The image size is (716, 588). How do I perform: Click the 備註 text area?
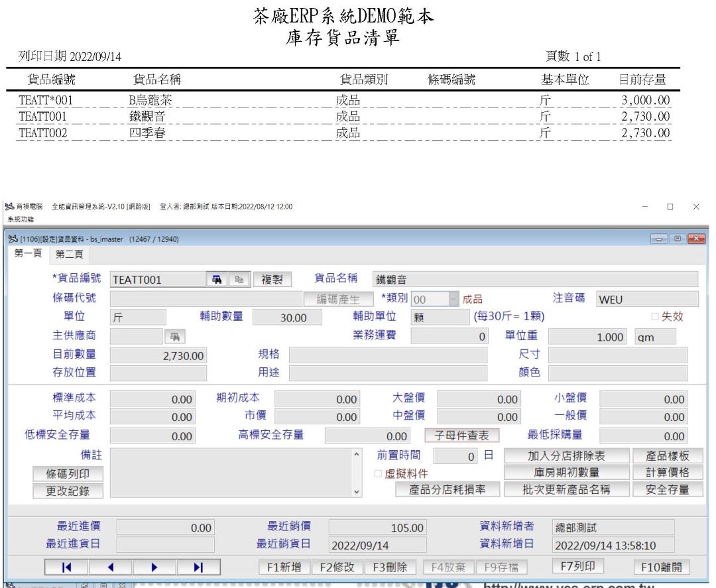click(x=231, y=473)
